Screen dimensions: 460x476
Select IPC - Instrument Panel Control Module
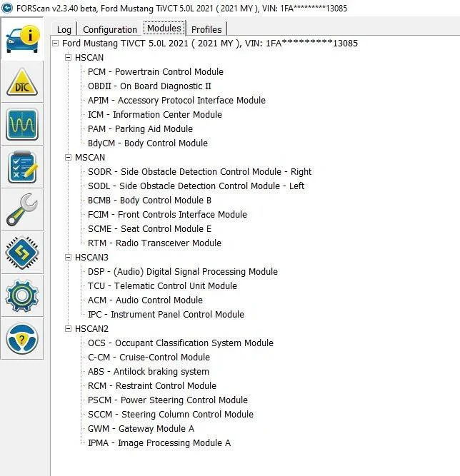click(x=166, y=314)
